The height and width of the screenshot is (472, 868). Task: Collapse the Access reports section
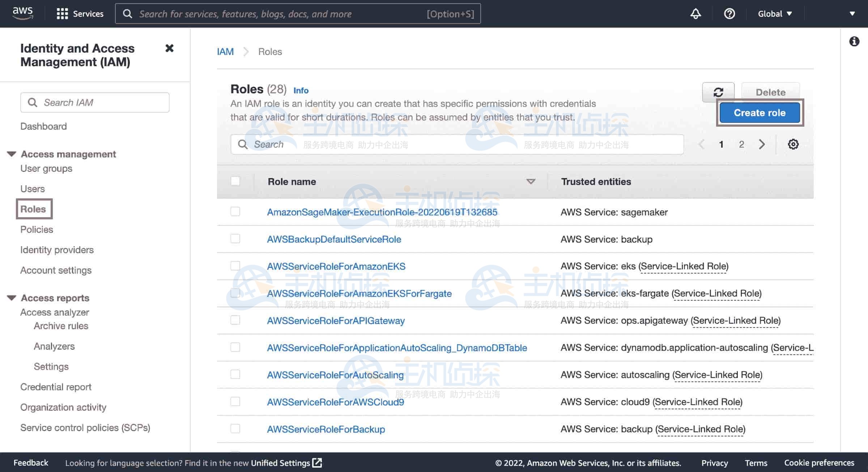12,298
